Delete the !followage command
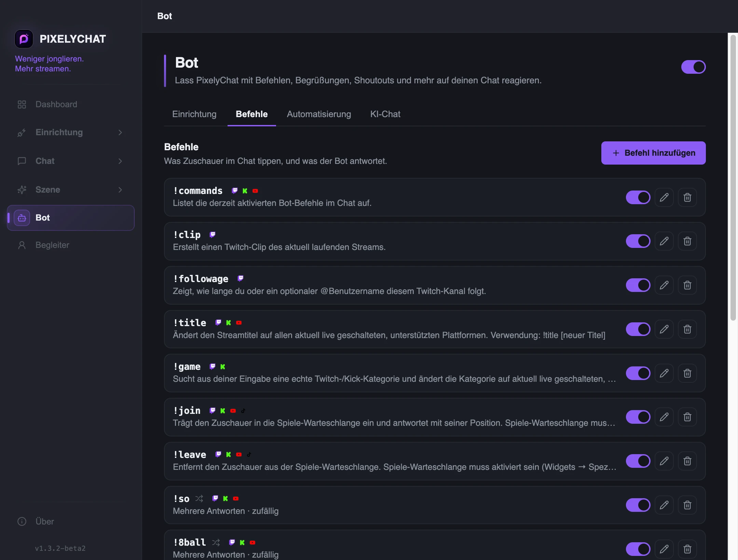Screen dimensions: 738x560 [687, 285]
